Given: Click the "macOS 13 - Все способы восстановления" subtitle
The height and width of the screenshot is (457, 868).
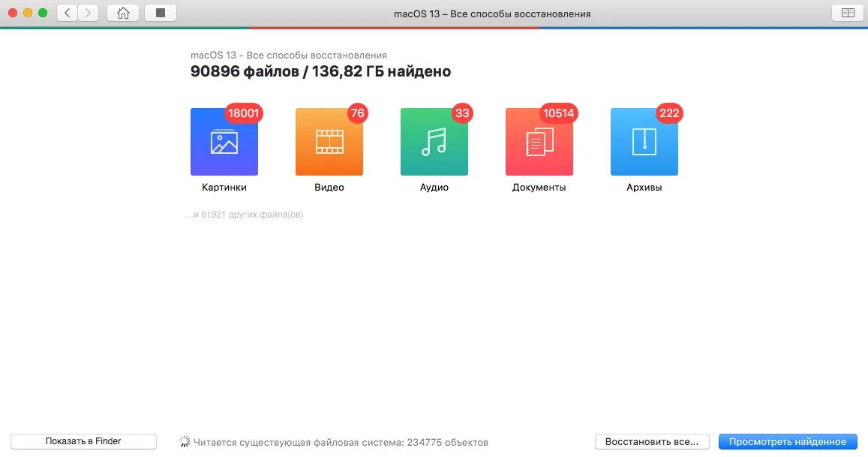Looking at the screenshot, I should (x=288, y=56).
